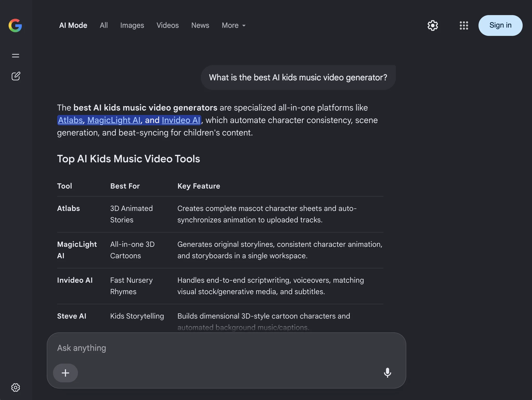Start a new chat with the compose icon
Image resolution: width=532 pixels, height=400 pixels.
pyautogui.click(x=16, y=76)
